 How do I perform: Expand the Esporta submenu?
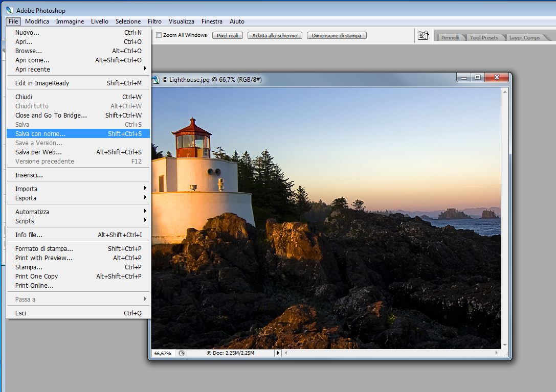78,198
